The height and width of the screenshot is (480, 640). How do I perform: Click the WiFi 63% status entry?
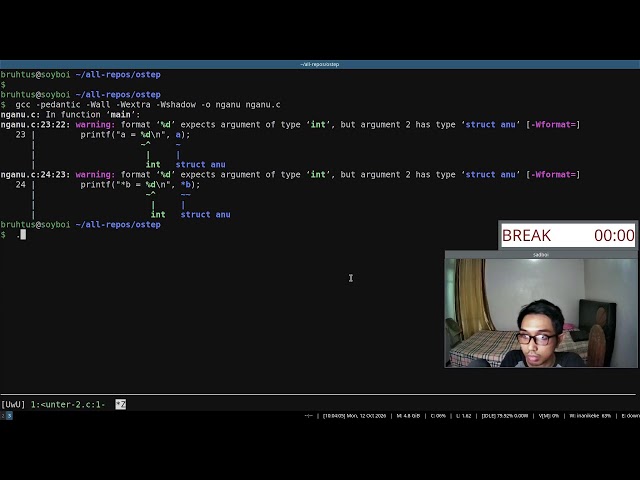[x=590, y=416]
